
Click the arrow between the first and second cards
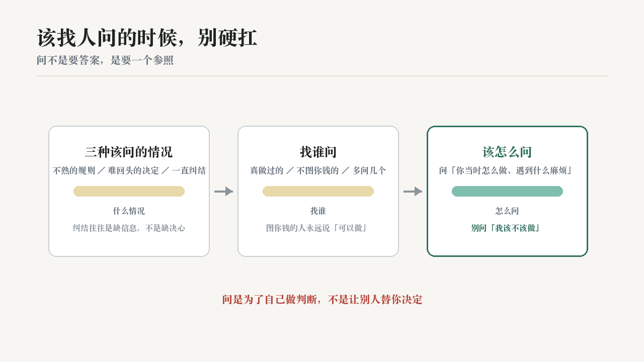click(x=223, y=191)
